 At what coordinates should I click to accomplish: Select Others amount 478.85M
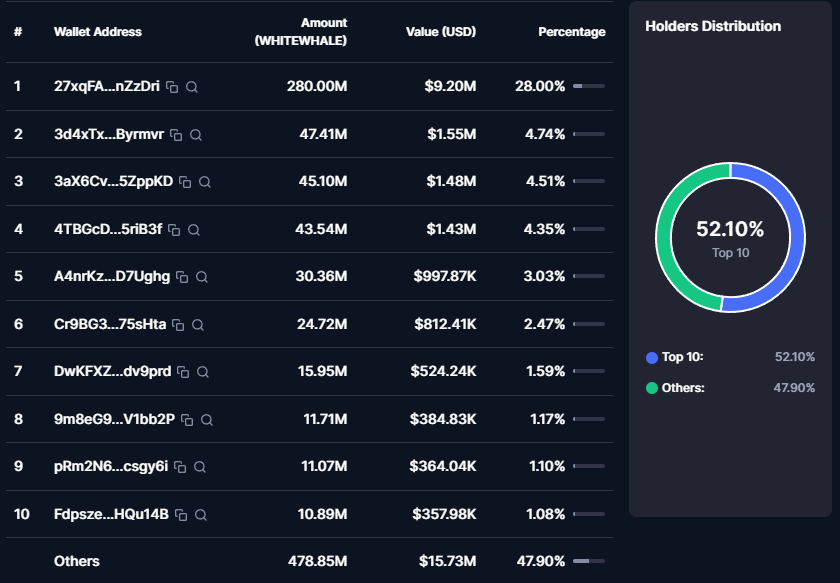[x=317, y=561]
